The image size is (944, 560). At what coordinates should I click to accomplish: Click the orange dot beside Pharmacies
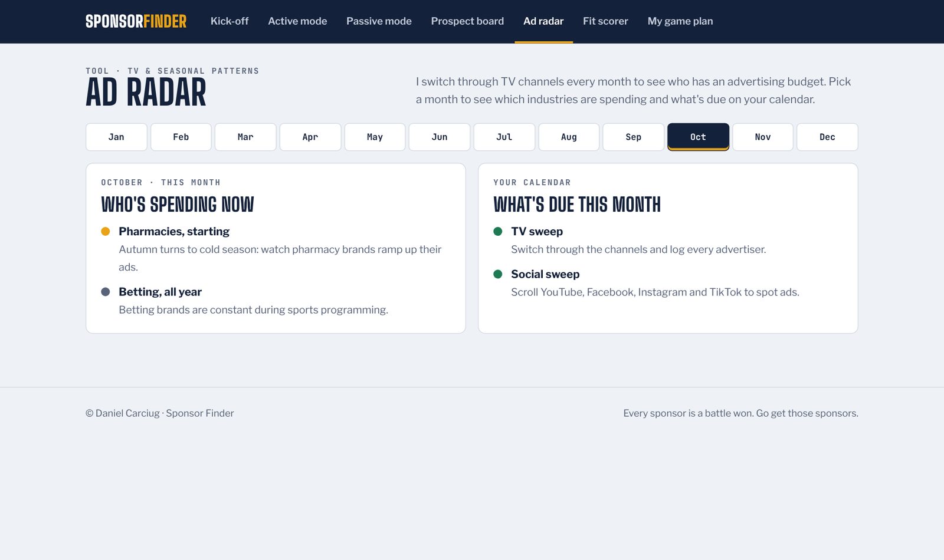[x=106, y=232]
